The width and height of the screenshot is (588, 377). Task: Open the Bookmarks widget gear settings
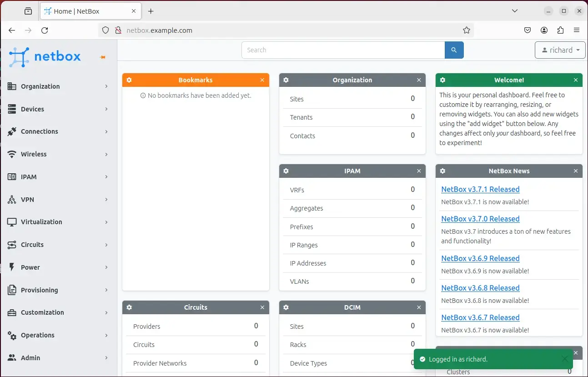click(129, 80)
